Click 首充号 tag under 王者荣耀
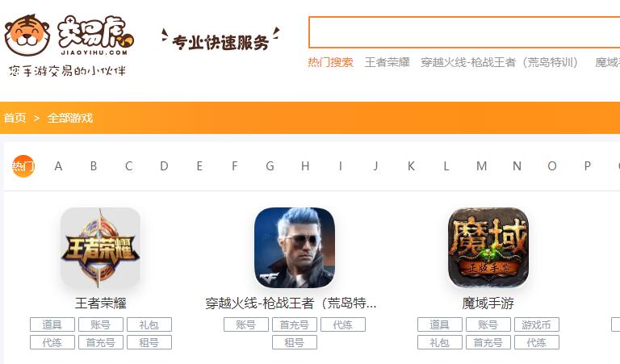 [100, 342]
